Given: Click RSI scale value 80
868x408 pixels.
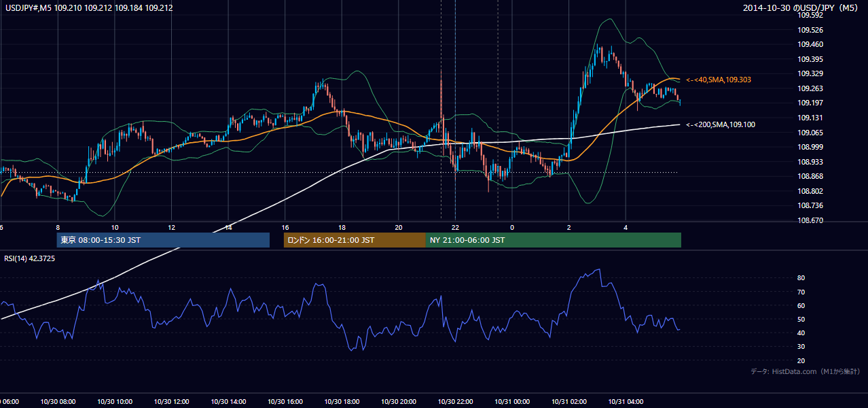Looking at the screenshot, I should click(x=801, y=278).
